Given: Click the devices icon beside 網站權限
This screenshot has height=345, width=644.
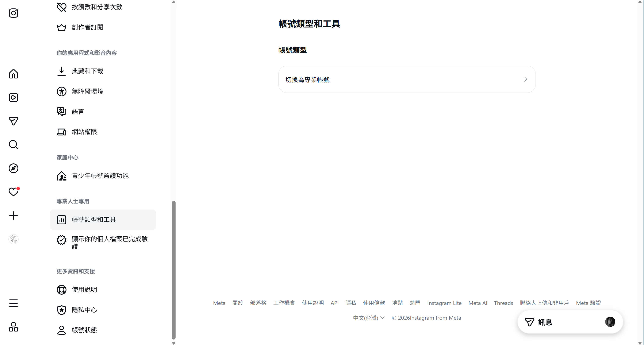Looking at the screenshot, I should (x=61, y=132).
